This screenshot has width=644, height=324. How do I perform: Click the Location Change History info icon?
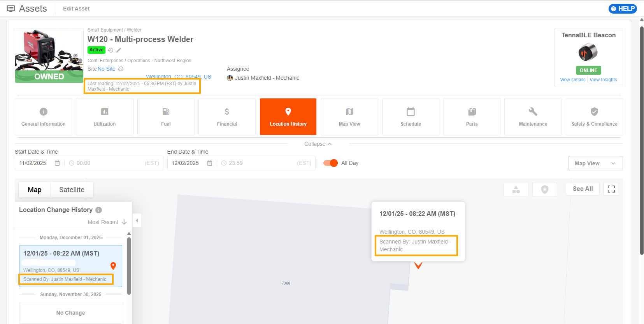click(x=99, y=210)
